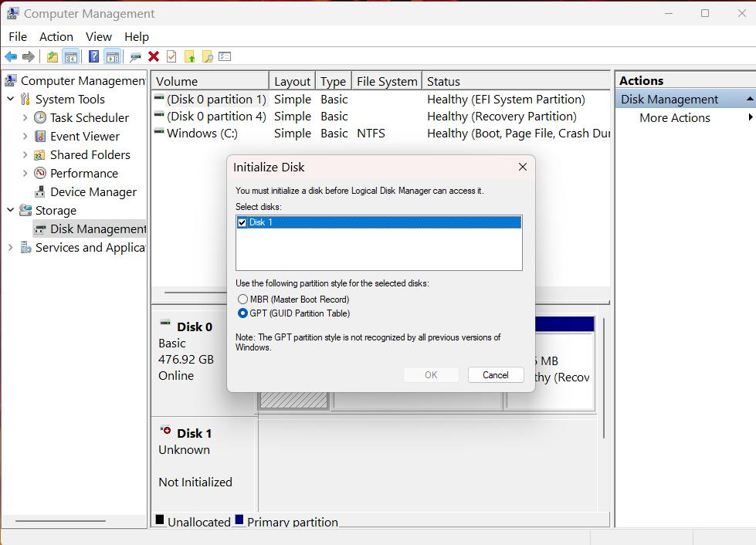Select Computer Management root node
756x545 pixels.
(x=83, y=80)
